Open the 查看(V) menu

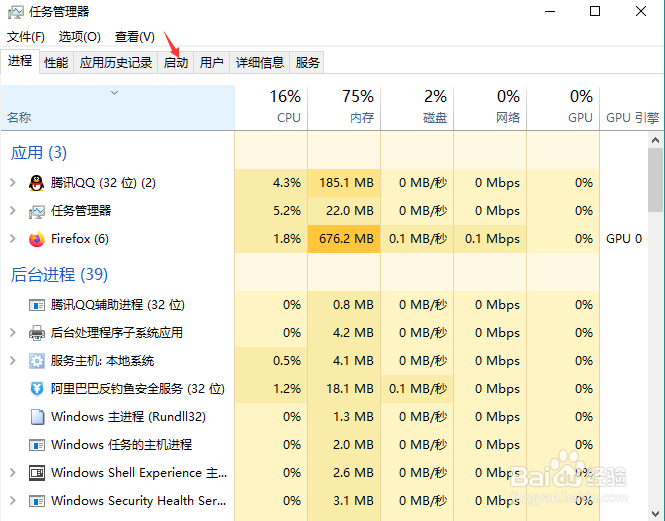tap(134, 37)
